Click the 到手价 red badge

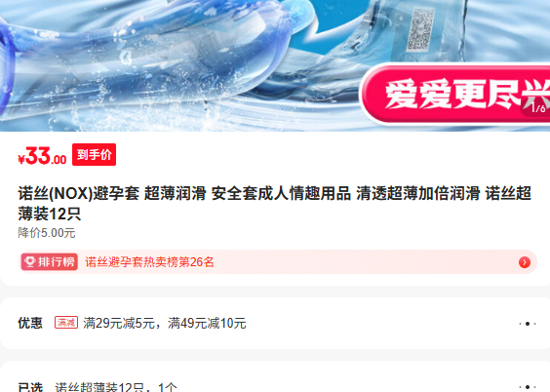coord(94,155)
